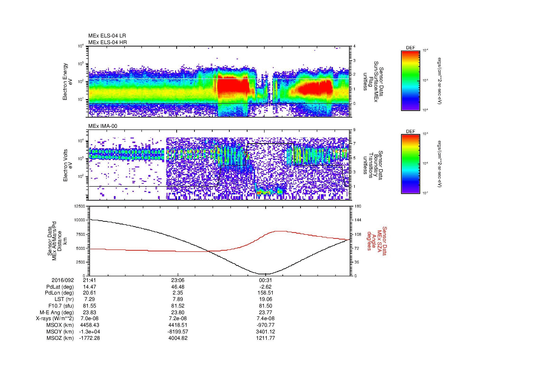
Task: Click the 'MEx ELS-04 LR' panel title
Action: pos(107,36)
